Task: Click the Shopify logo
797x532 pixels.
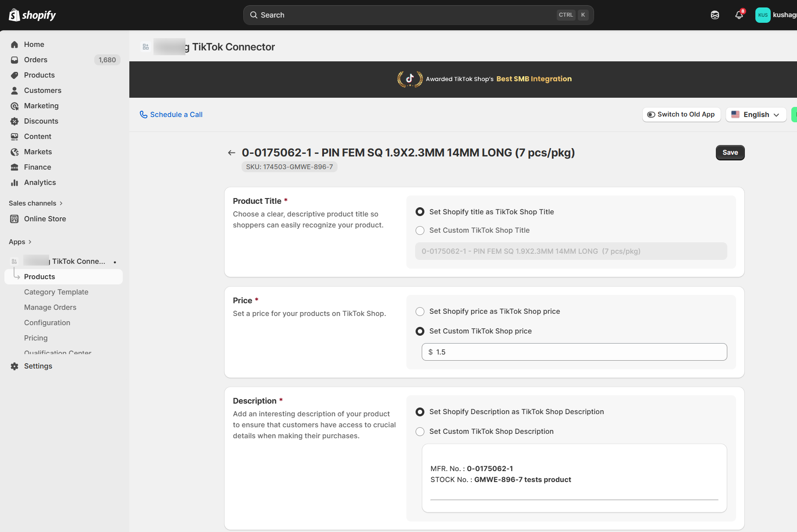Action: pyautogui.click(x=32, y=15)
